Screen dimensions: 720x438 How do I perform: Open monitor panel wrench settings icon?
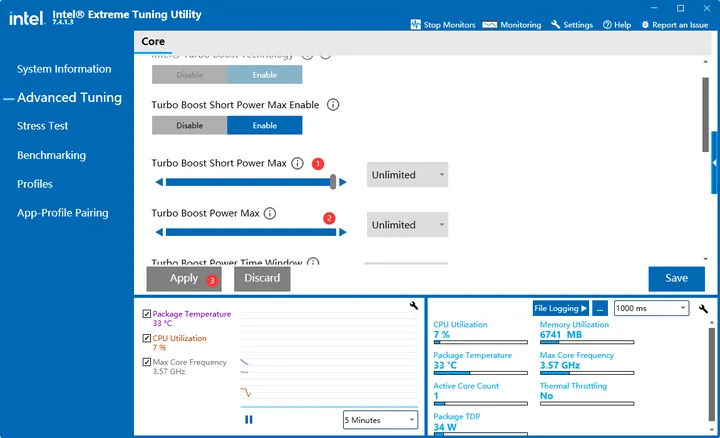(703, 309)
